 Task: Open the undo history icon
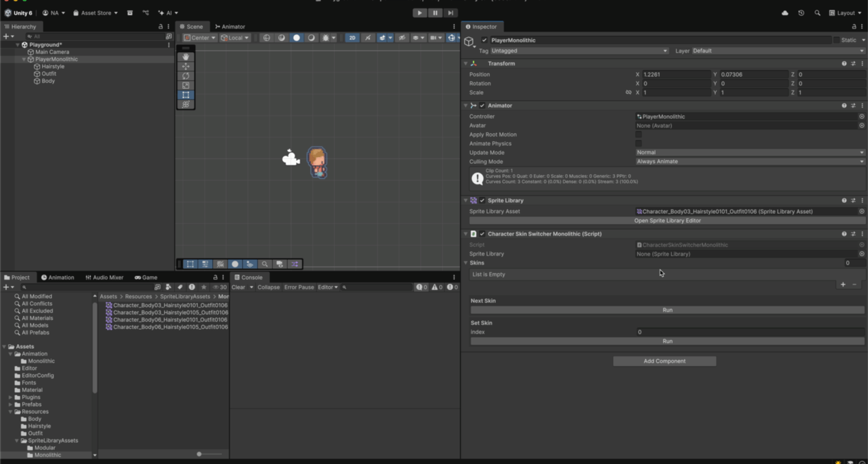click(x=801, y=13)
